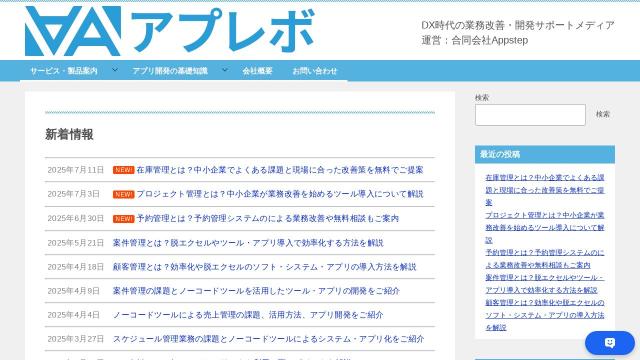
Task: Open the chat widget smiley icon
Action: (610, 342)
